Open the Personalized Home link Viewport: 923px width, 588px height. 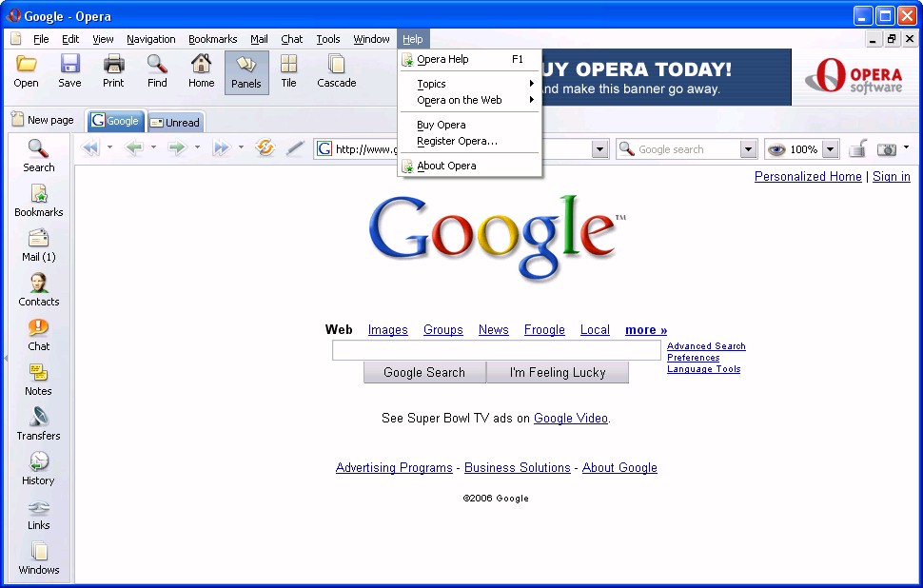click(x=808, y=176)
